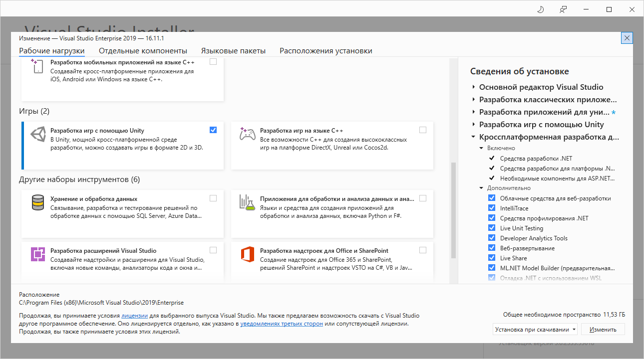
Task: Open the лицензии license terms link
Action: click(x=134, y=316)
